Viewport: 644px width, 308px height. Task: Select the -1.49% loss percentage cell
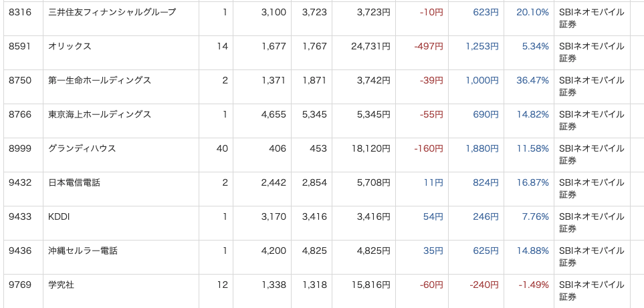coord(534,285)
